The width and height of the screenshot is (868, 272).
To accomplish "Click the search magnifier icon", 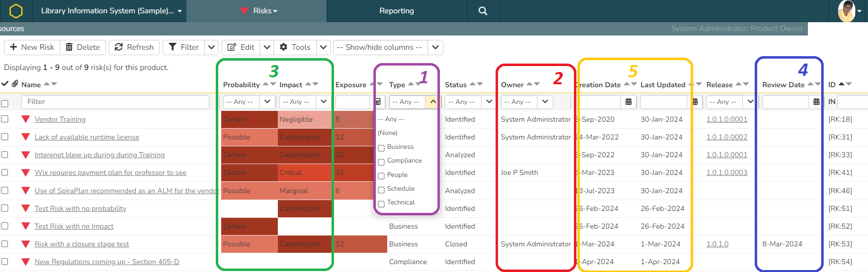I will click(x=483, y=11).
